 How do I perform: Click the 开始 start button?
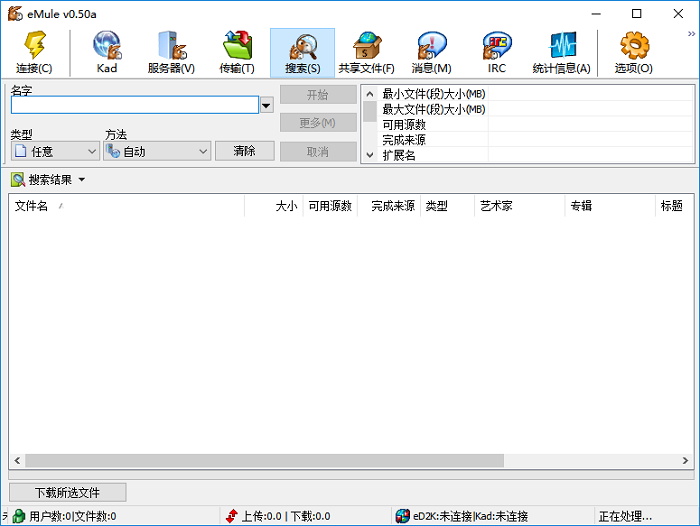point(318,95)
